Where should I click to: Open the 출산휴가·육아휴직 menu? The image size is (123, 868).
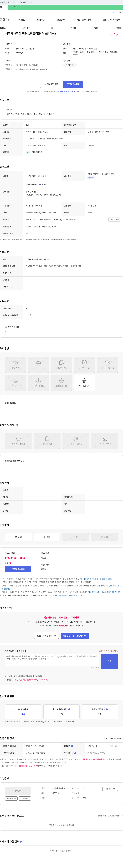(x=112, y=20)
